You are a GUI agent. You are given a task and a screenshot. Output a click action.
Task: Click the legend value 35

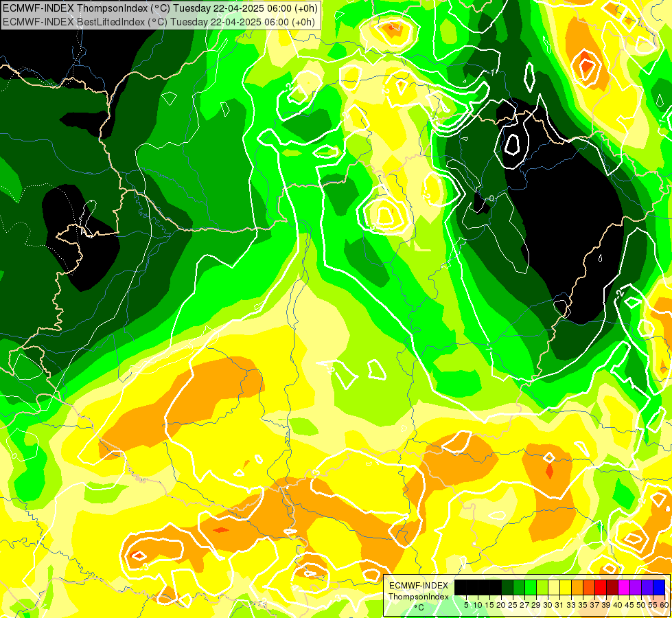click(583, 605)
